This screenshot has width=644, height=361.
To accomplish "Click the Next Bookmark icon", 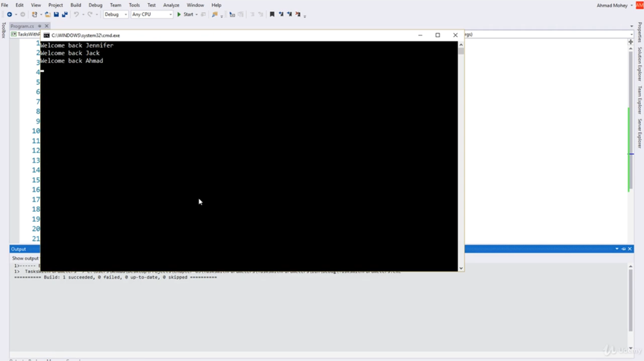I will 289,14.
